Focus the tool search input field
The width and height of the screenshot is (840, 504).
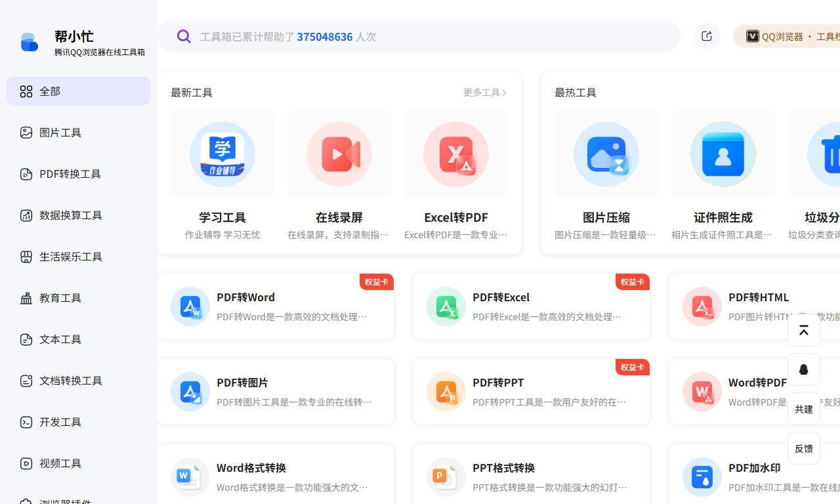click(x=419, y=36)
